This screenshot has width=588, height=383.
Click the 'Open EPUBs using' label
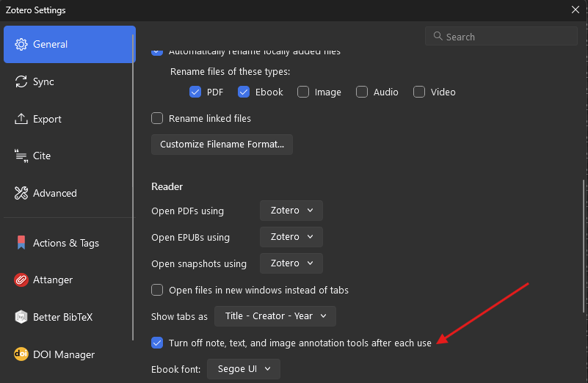point(191,237)
